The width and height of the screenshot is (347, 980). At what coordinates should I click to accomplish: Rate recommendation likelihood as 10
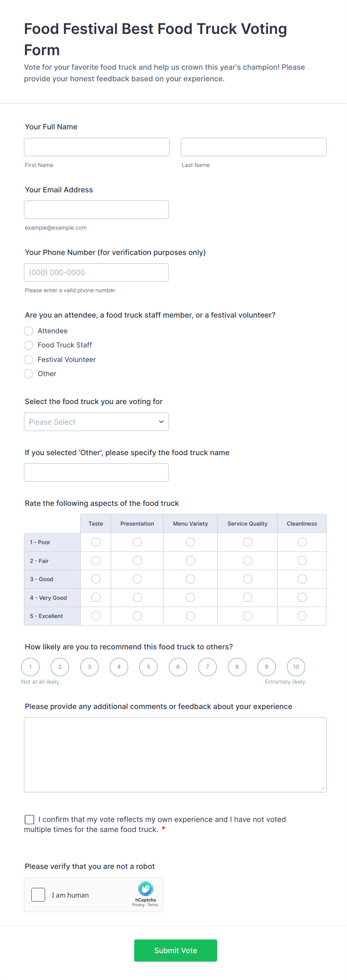[296, 667]
